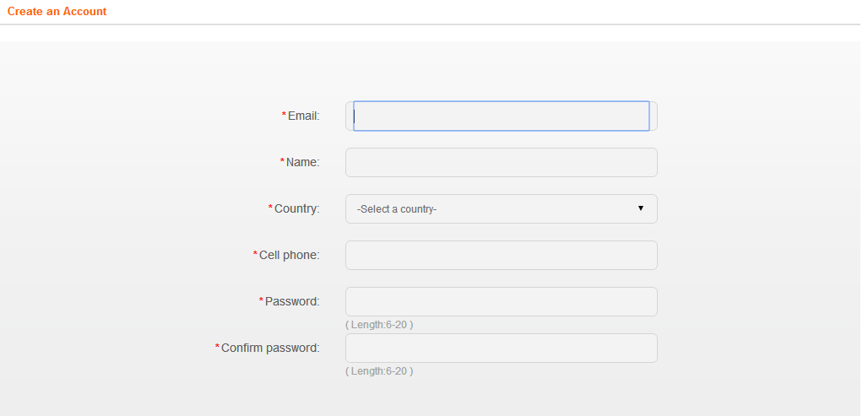Image resolution: width=868 pixels, height=416 pixels.
Task: Click the red asterisk beside Cell phone
Action: pyautogui.click(x=255, y=255)
